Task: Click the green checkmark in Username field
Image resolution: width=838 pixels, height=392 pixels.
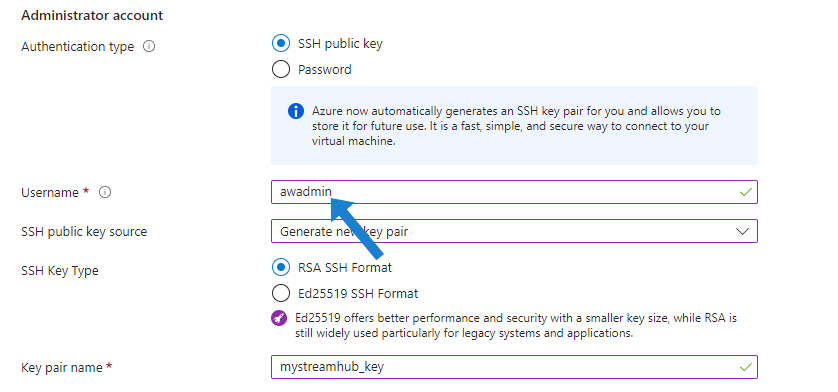Action: coord(746,192)
